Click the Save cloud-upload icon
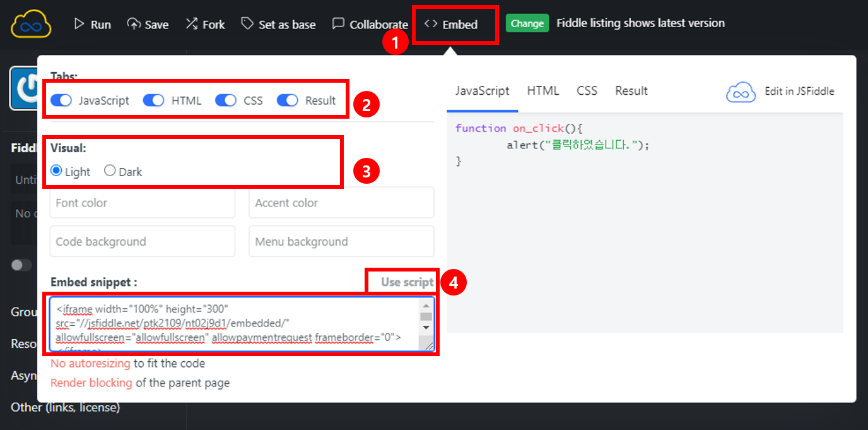Image resolution: width=868 pixels, height=430 pixels. [134, 24]
